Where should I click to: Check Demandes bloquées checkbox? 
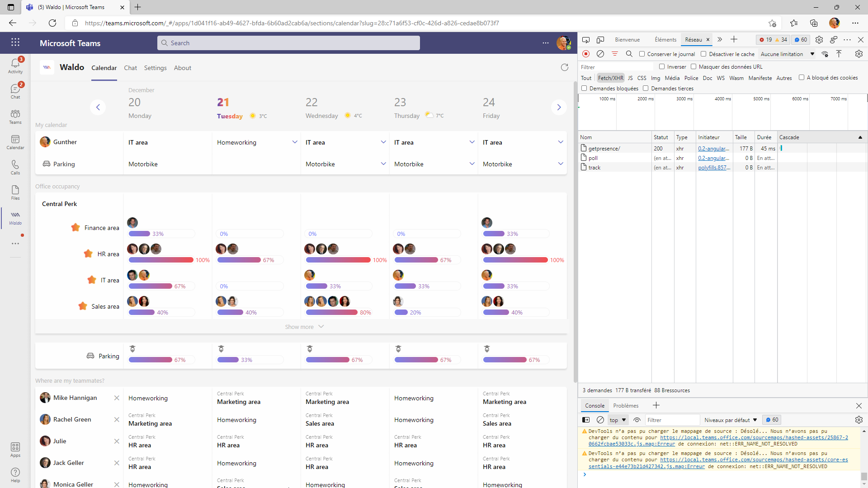click(584, 88)
